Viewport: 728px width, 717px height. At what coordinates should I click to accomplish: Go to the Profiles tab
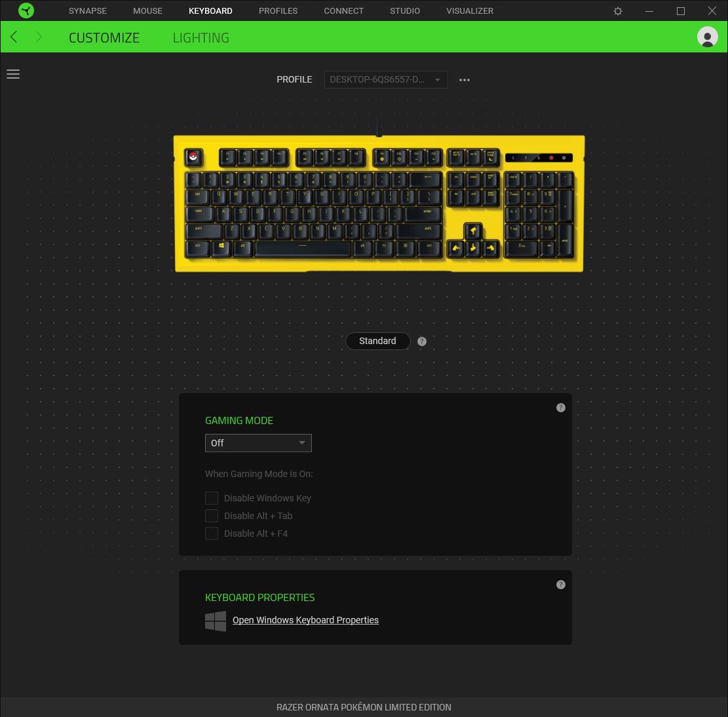click(x=278, y=10)
